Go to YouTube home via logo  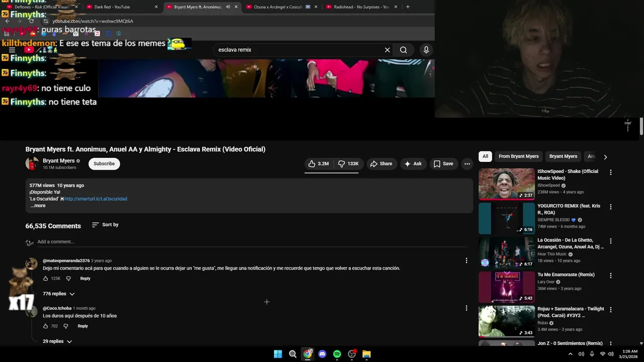[40, 50]
